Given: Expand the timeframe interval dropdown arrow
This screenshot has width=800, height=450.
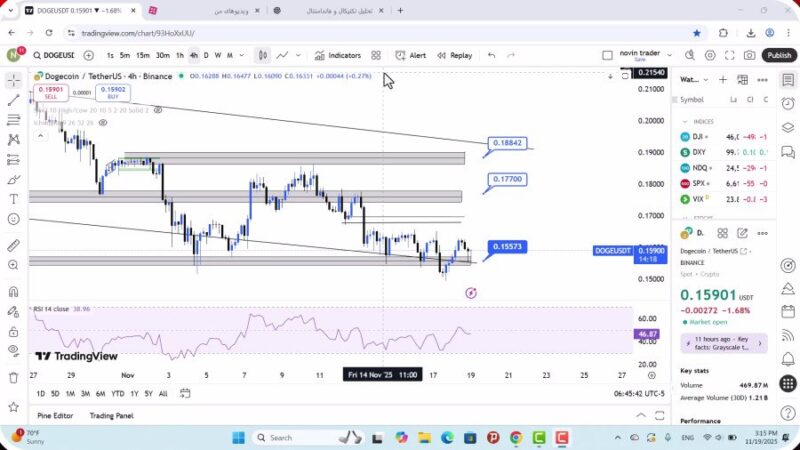Looking at the screenshot, I should pos(242,56).
